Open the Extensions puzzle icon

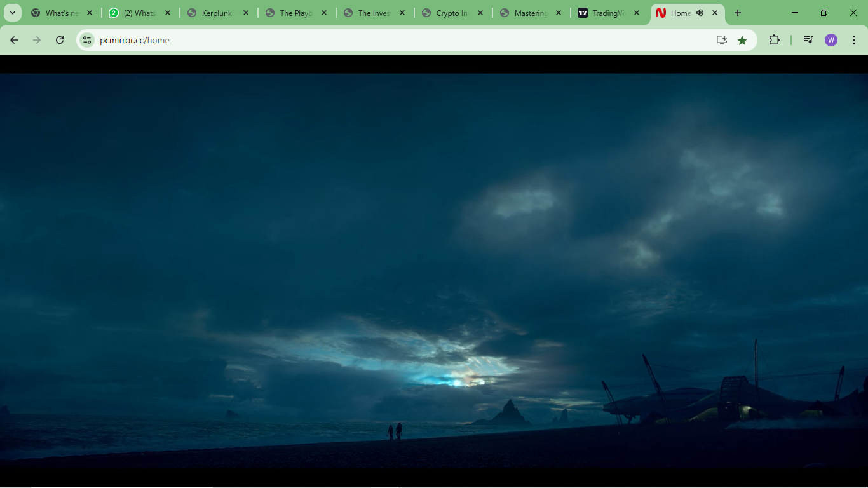774,40
